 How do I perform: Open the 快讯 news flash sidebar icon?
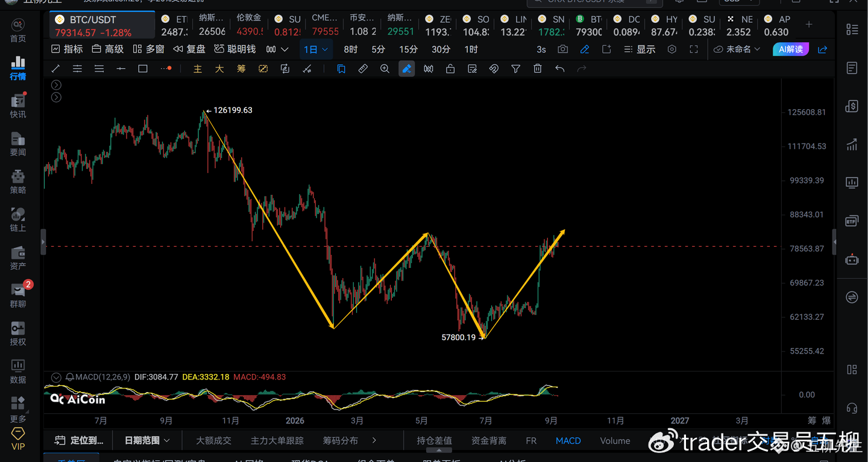coord(18,106)
